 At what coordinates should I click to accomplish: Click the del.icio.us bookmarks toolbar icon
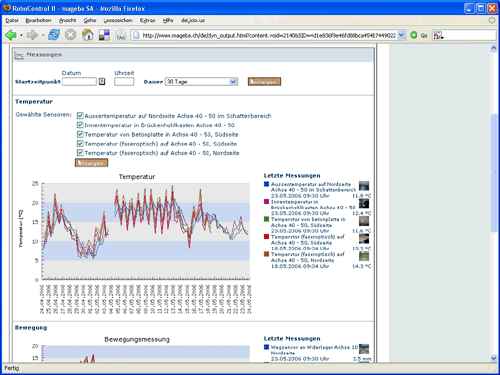pos(104,35)
